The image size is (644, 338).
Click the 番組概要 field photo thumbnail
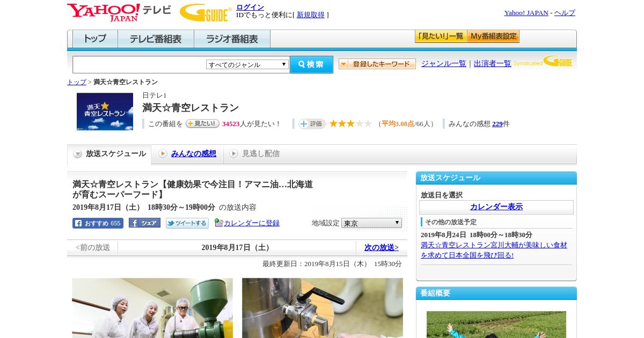point(496,325)
